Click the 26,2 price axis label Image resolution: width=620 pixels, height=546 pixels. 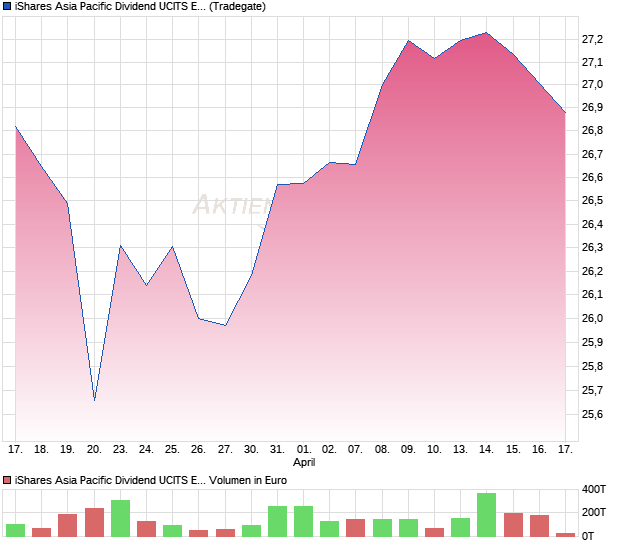[x=592, y=271]
